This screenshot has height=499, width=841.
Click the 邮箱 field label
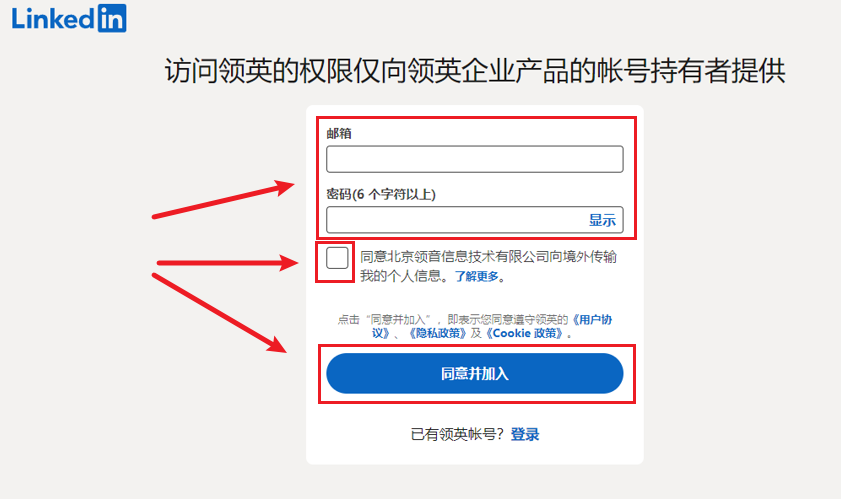(x=339, y=134)
